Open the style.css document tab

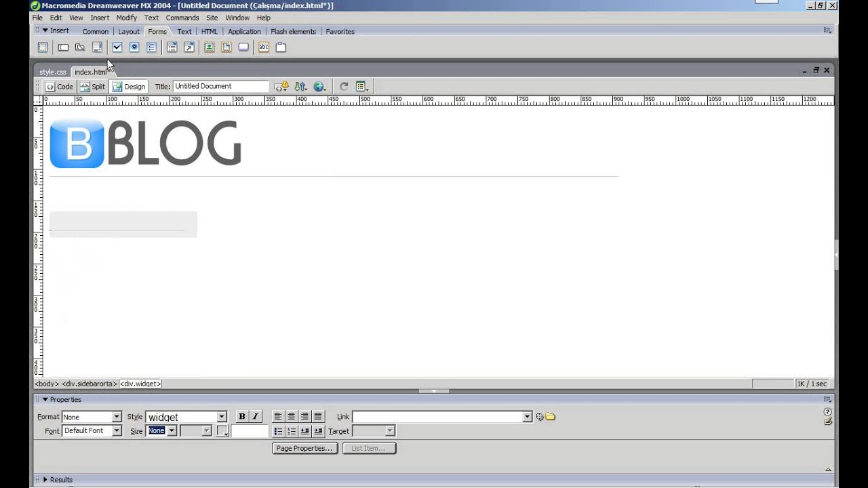coord(52,72)
